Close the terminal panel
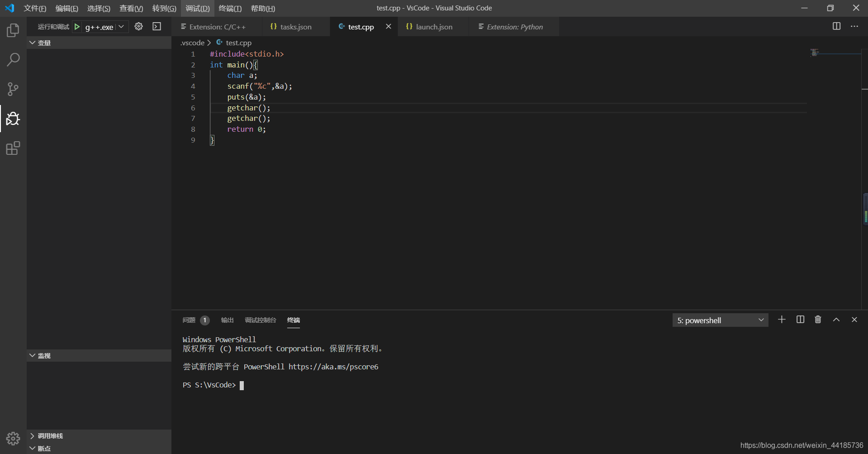Image resolution: width=868 pixels, height=454 pixels. coord(854,320)
